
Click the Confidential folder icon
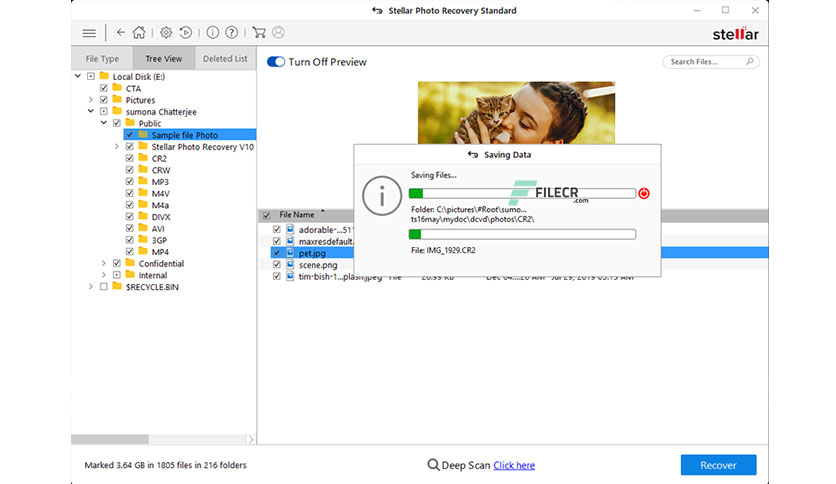tap(130, 263)
